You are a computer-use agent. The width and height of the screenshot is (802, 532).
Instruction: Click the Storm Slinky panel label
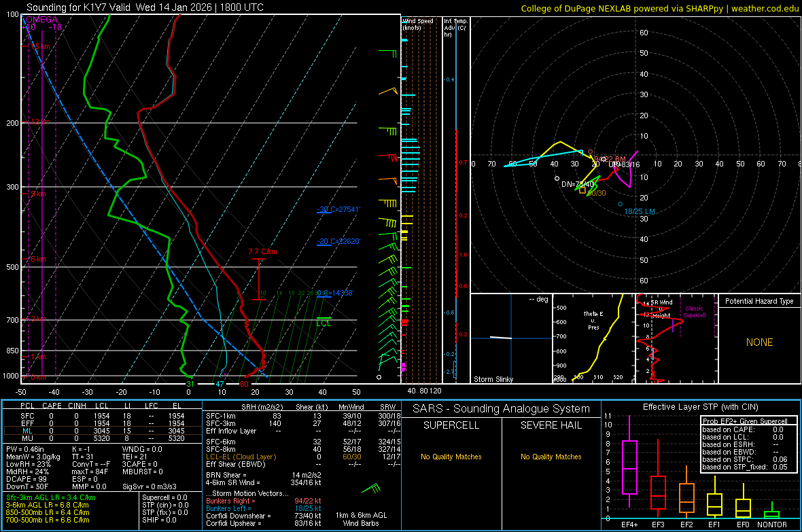tap(493, 379)
